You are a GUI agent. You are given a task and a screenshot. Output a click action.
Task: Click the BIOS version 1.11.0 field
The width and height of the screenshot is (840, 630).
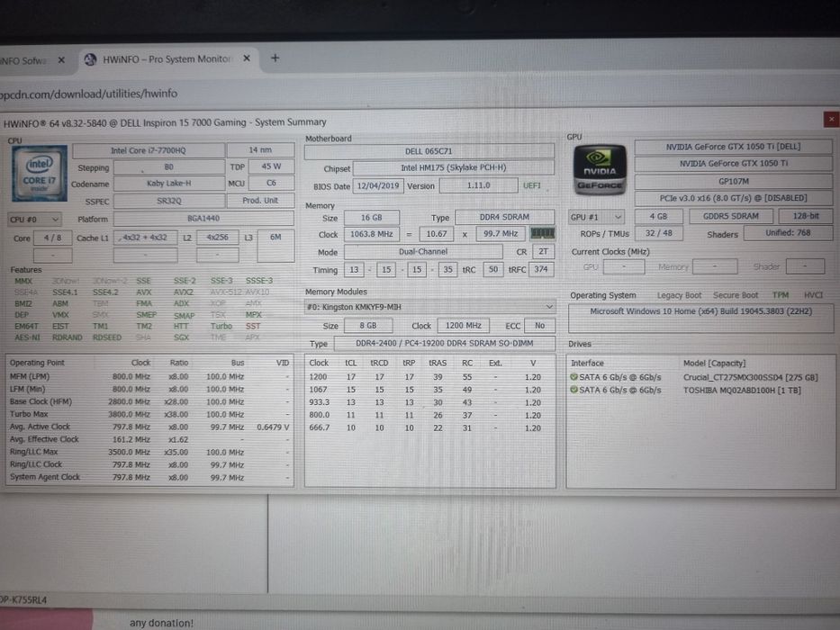point(478,185)
